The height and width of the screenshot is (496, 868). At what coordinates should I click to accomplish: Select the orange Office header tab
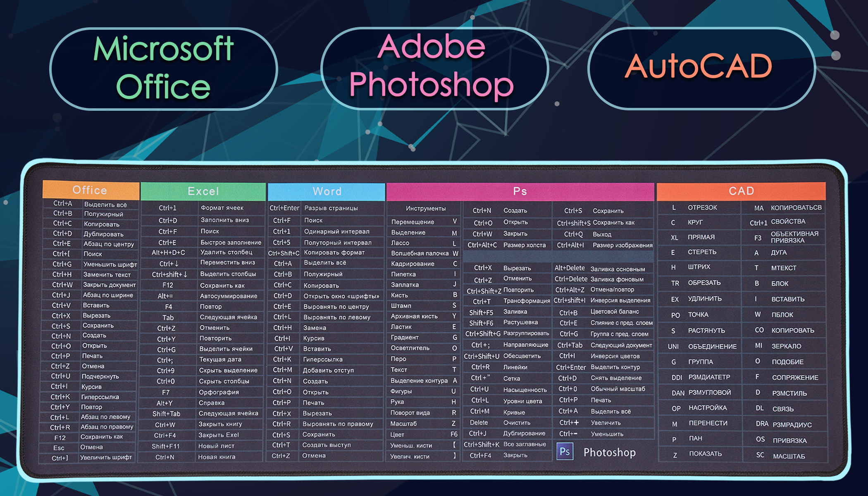pos(90,190)
